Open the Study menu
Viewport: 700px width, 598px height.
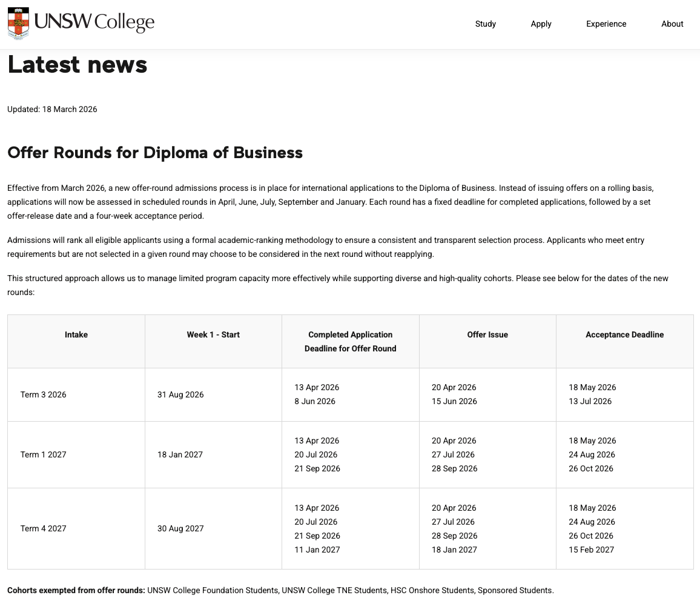485,24
